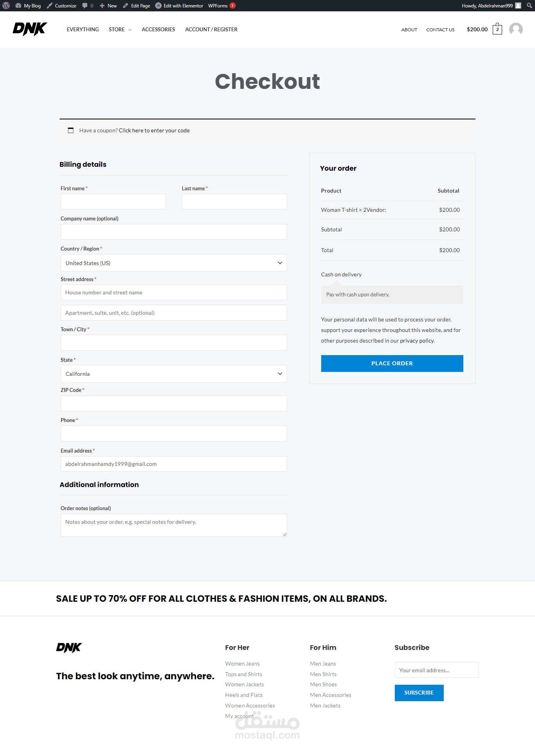Open the Country / Region dropdown
Image resolution: width=535 pixels, height=756 pixels.
[174, 263]
